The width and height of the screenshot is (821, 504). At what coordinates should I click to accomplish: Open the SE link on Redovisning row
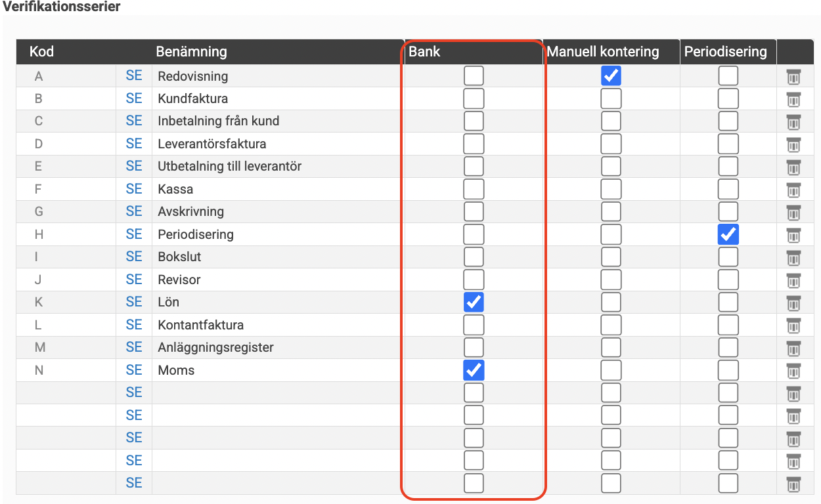(x=134, y=75)
